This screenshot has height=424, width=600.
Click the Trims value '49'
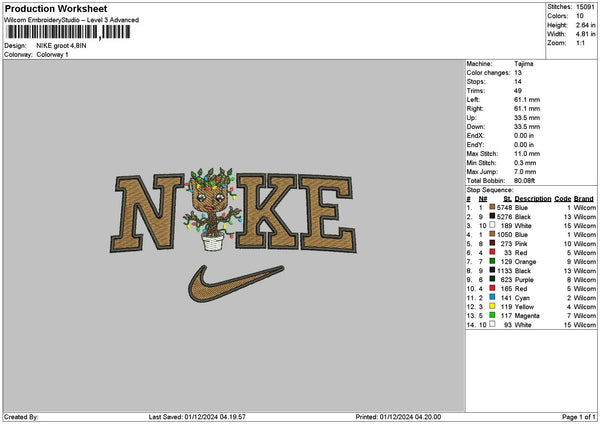pos(518,91)
